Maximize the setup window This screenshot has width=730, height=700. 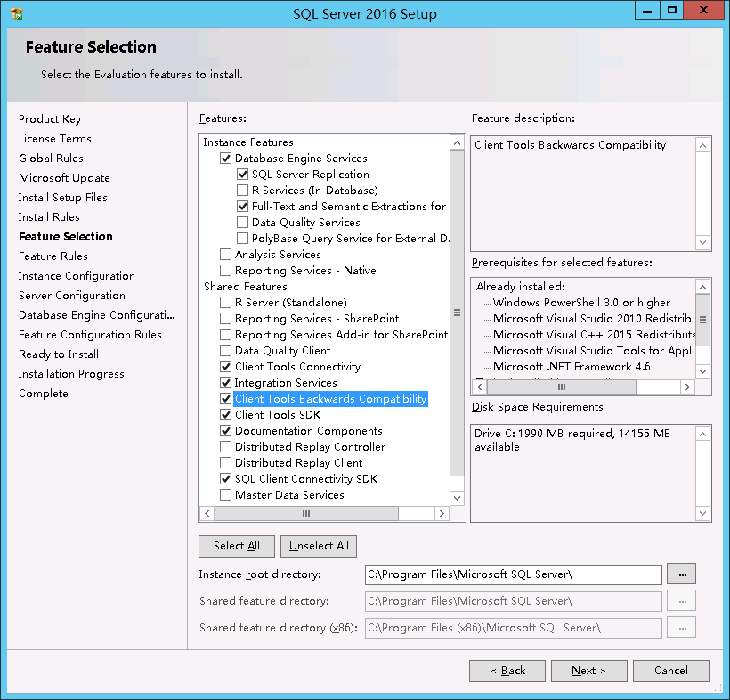pyautogui.click(x=672, y=10)
